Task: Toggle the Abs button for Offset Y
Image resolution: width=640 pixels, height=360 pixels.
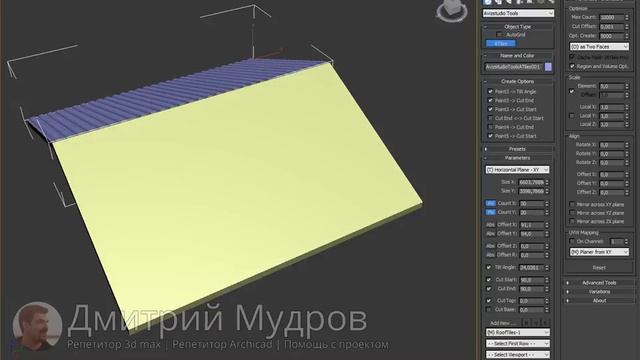Action: pyautogui.click(x=490, y=234)
